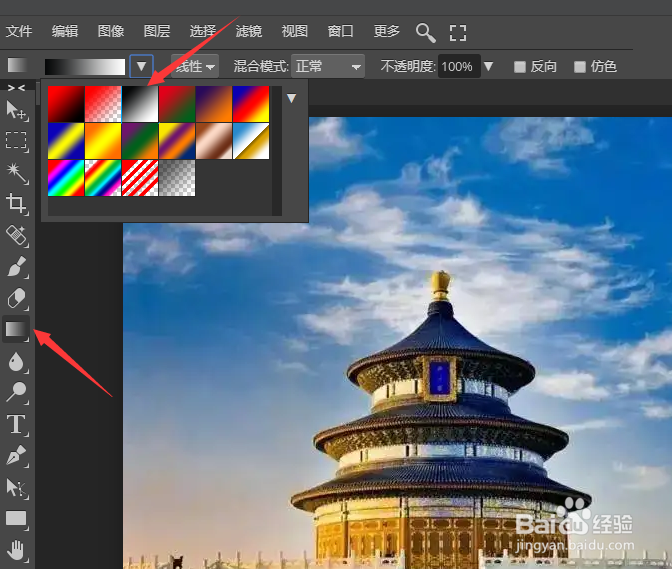Select the Spot Healing Brush tool
Image resolution: width=672 pixels, height=569 pixels.
point(16,236)
